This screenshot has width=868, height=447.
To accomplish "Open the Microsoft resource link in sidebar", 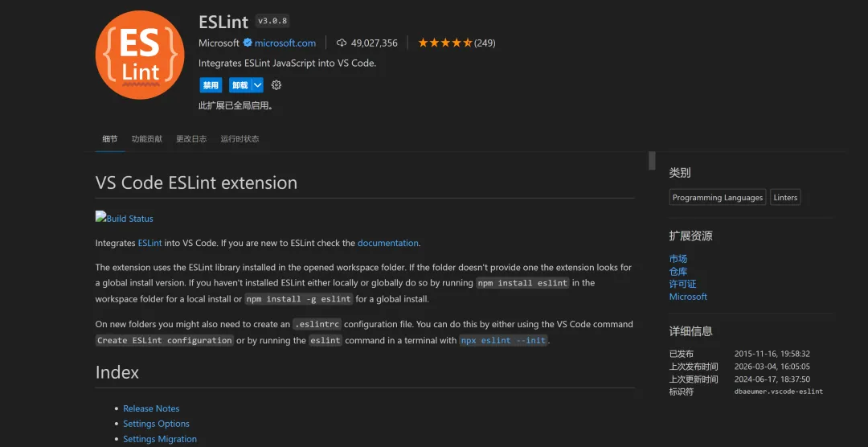I will (x=688, y=297).
